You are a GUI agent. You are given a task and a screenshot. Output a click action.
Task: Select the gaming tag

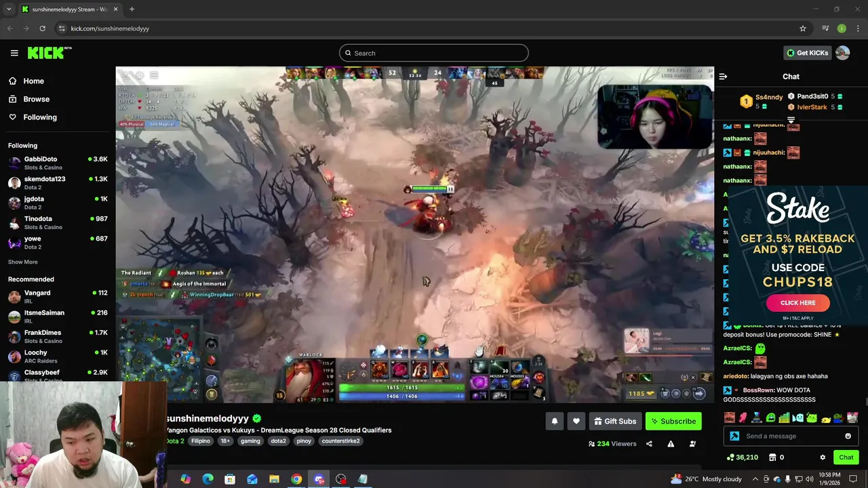point(250,441)
